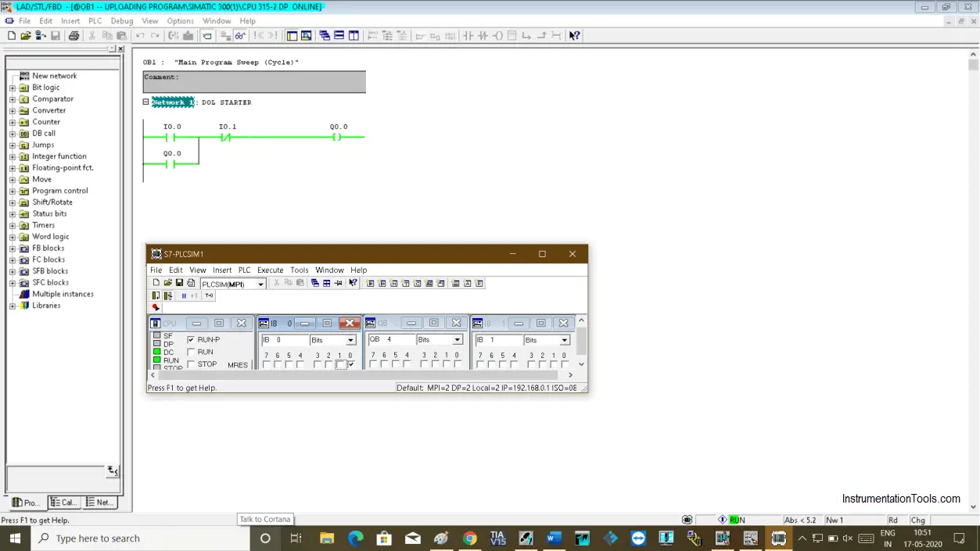Toggle the RUN-P checkbox in CPU panel
Image resolution: width=980 pixels, height=551 pixels.
pyautogui.click(x=191, y=340)
